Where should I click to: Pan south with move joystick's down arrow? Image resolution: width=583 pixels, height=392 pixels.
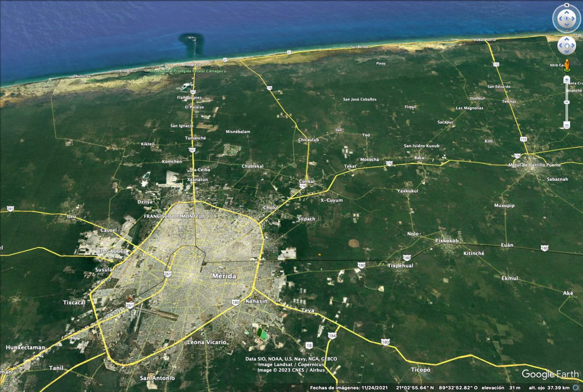566,51
